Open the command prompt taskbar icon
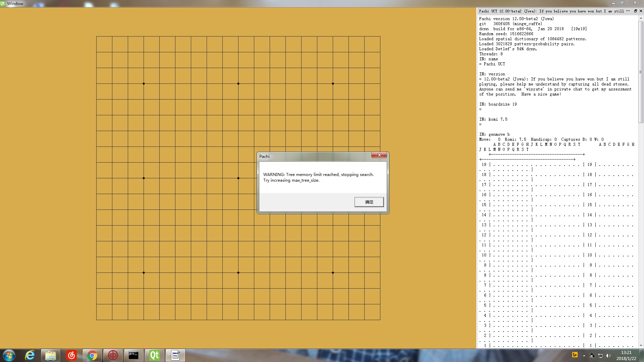This screenshot has height=362, width=644. click(133, 355)
